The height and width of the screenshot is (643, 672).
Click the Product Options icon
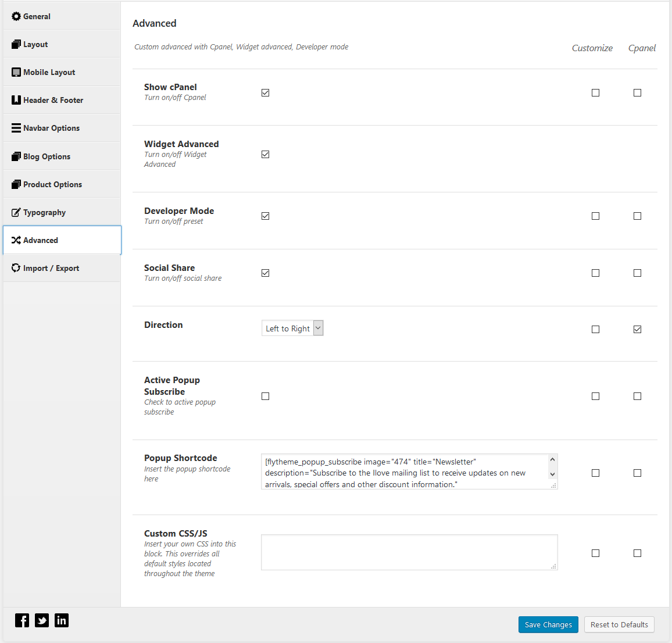click(16, 184)
